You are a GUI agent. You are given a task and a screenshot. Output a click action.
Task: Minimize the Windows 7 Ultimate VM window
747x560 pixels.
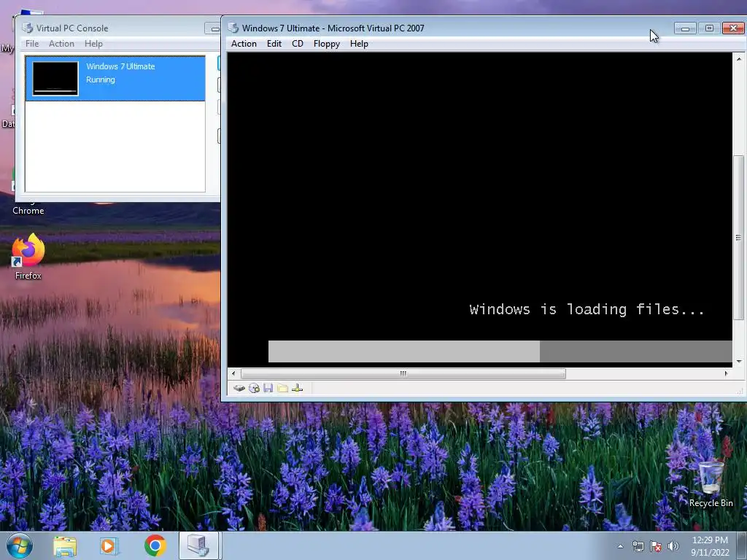(685, 28)
